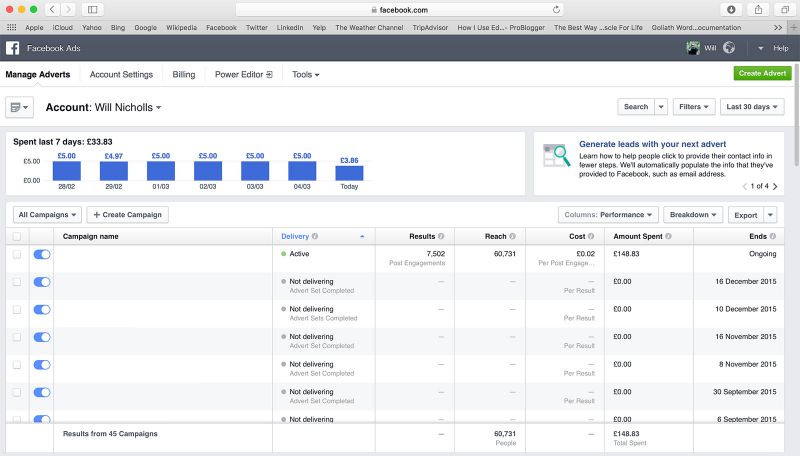Go to previous tip arrow
The height and width of the screenshot is (456, 800).
coord(744,186)
